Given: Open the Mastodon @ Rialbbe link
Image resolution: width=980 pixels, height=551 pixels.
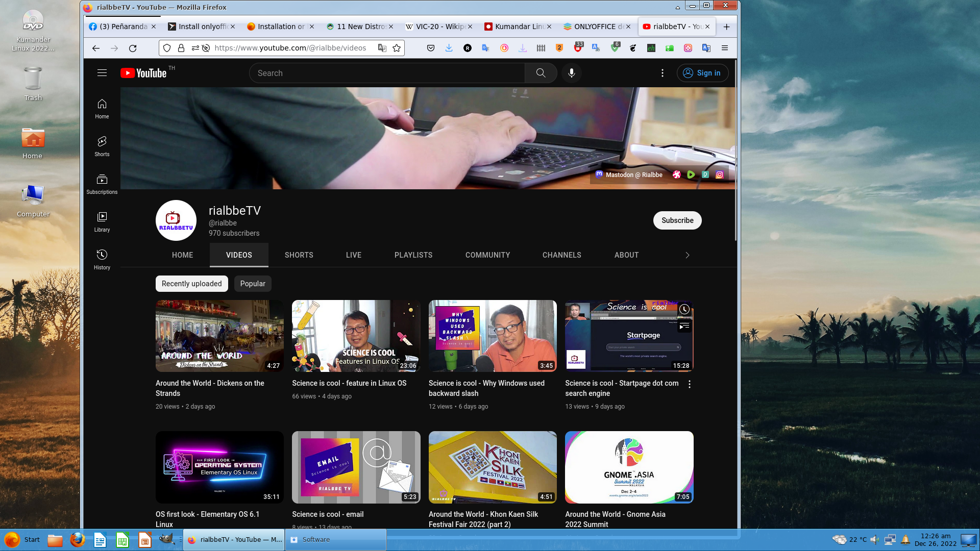Looking at the screenshot, I should pyautogui.click(x=629, y=174).
